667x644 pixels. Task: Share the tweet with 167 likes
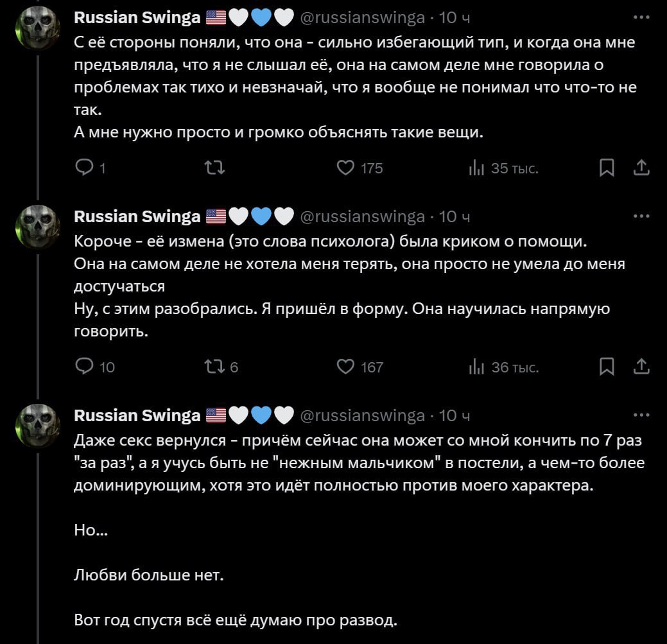641,367
